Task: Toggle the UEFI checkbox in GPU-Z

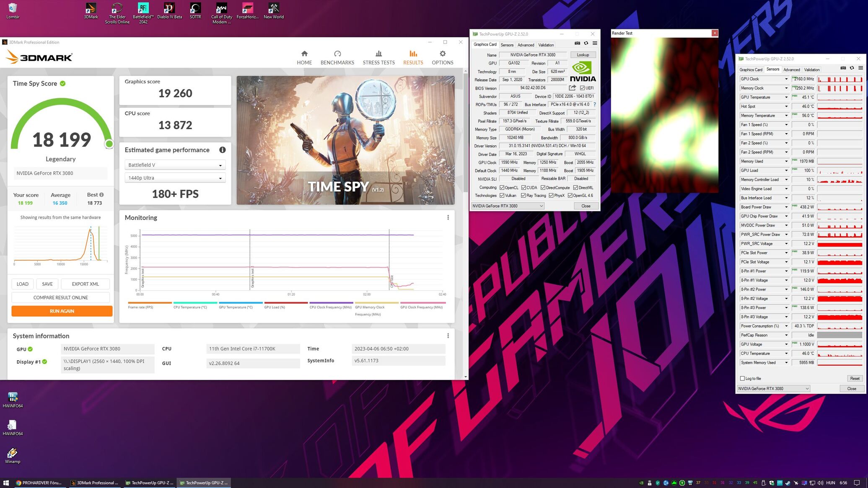Action: tap(582, 88)
